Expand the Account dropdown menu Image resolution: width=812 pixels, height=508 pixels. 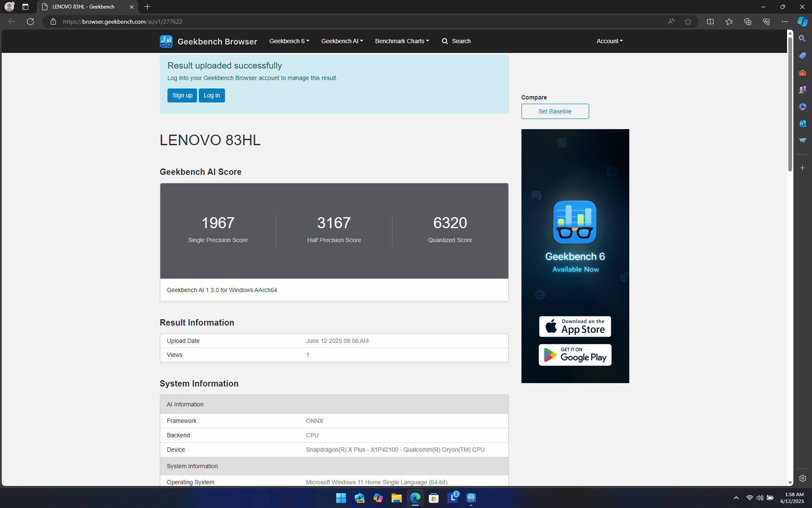coord(609,41)
